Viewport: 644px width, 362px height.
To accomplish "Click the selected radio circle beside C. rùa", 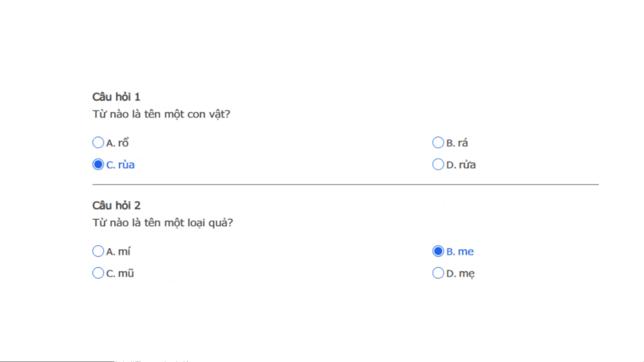I will [x=98, y=164].
